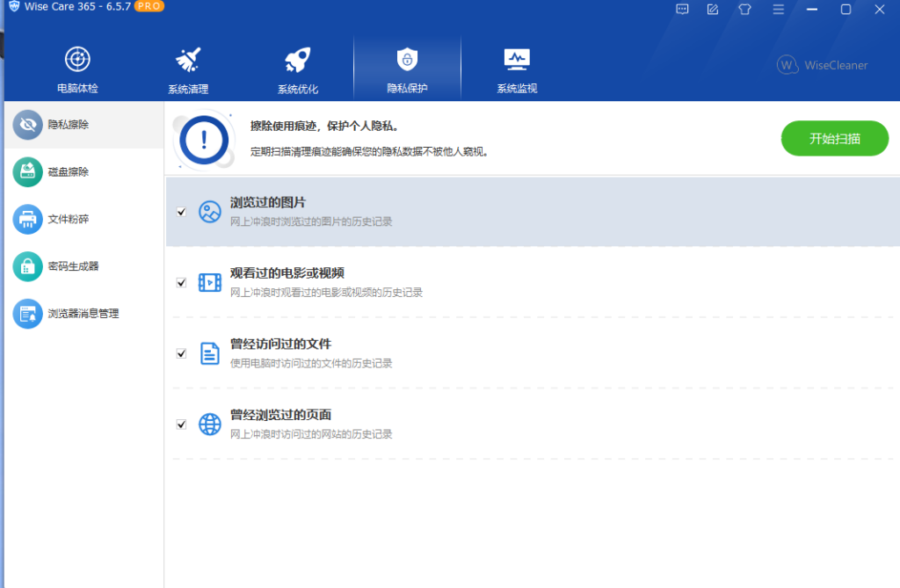The width and height of the screenshot is (900, 588).
Task: Click description 网上冲浪时访问过的网站的历史记录
Action: click(x=311, y=434)
